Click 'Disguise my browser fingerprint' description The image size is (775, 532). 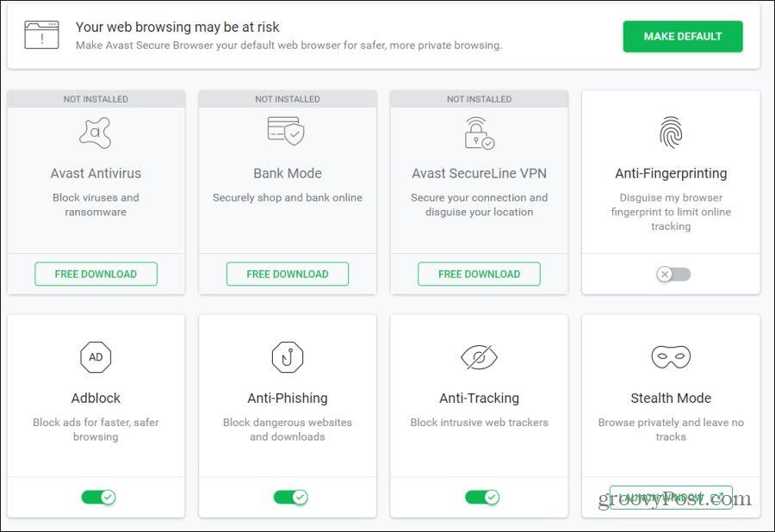[x=671, y=212]
